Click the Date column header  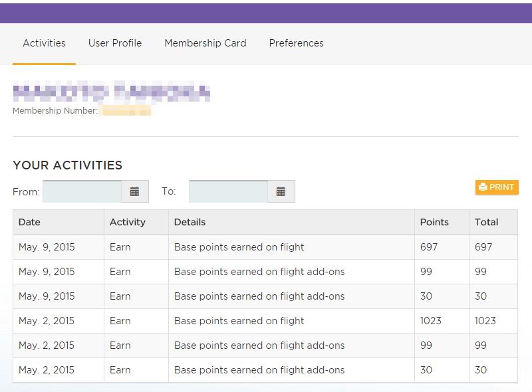click(x=29, y=222)
